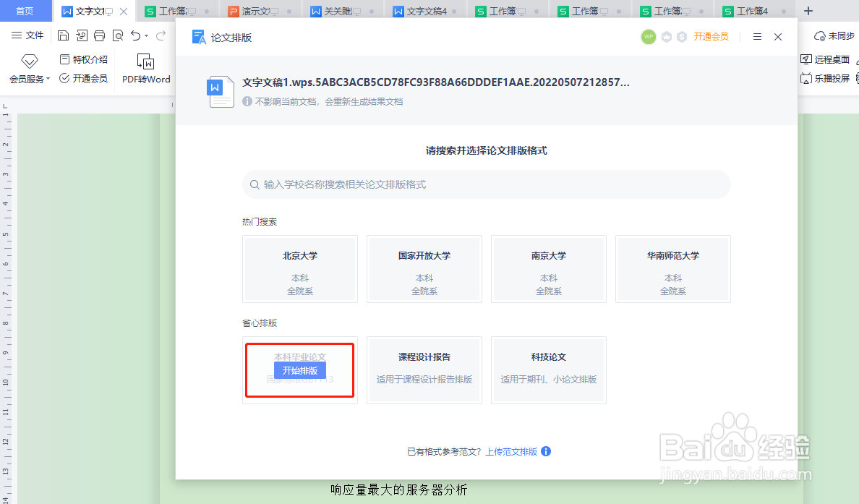
Task: Switch to the 文字文稿4 tab
Action: [x=425, y=11]
